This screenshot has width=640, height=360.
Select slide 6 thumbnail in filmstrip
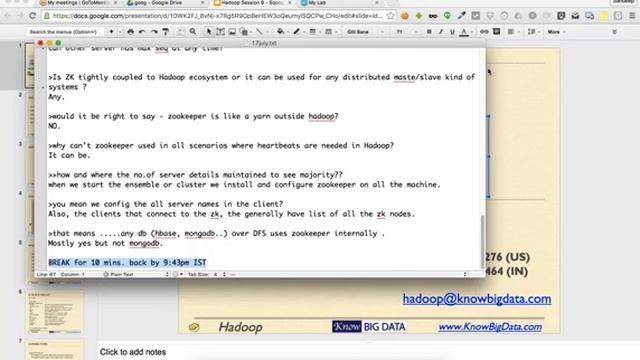click(55, 312)
